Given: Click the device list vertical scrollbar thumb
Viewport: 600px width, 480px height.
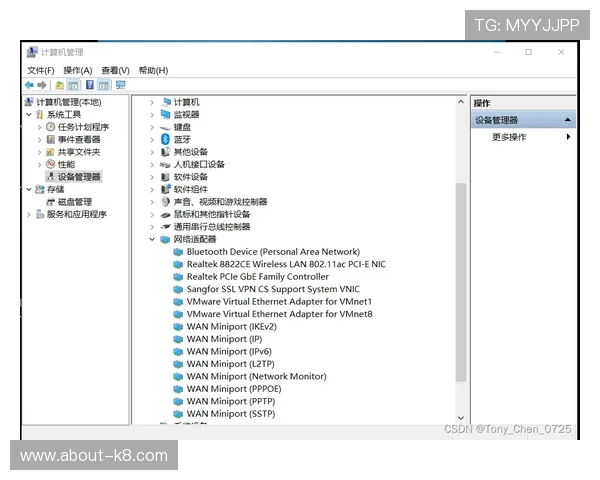Looking at the screenshot, I should [461, 282].
